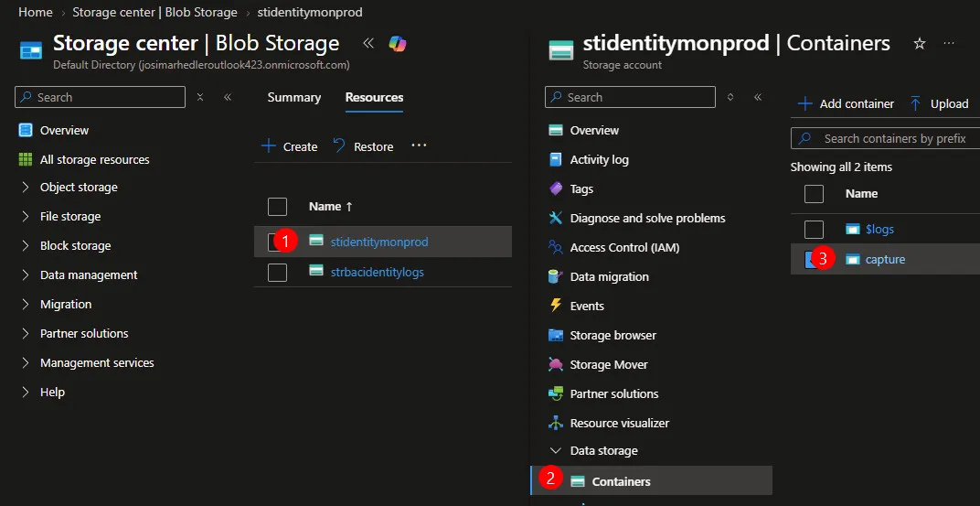Screen dimensions: 980x506
Task: Focus Search containers by prefix field
Action: [885, 138]
